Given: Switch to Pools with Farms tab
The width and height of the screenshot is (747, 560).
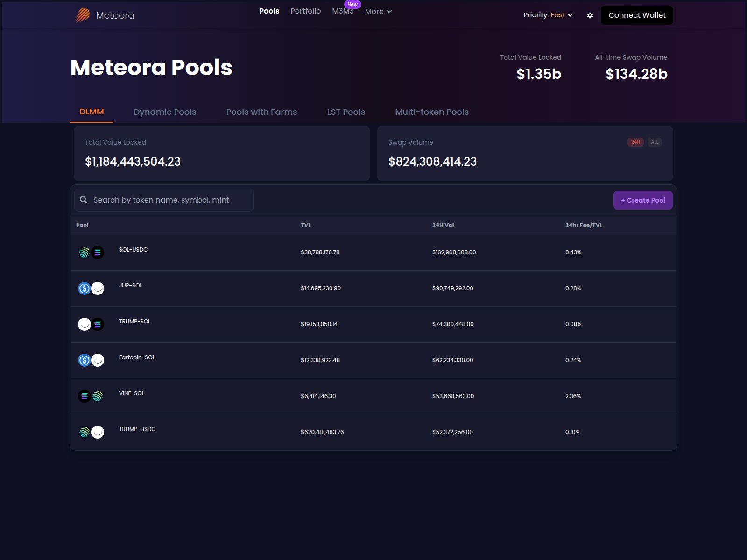Looking at the screenshot, I should pyautogui.click(x=261, y=112).
